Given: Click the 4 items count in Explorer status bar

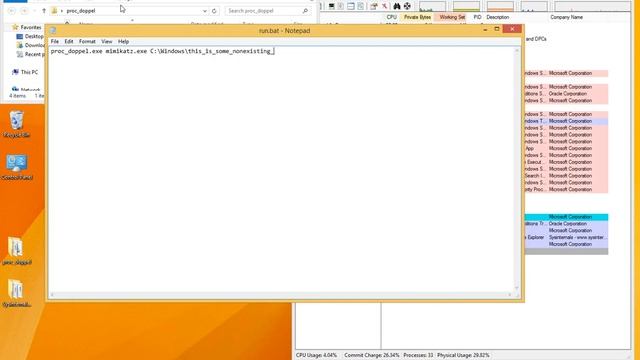Looking at the screenshot, I should [17, 96].
